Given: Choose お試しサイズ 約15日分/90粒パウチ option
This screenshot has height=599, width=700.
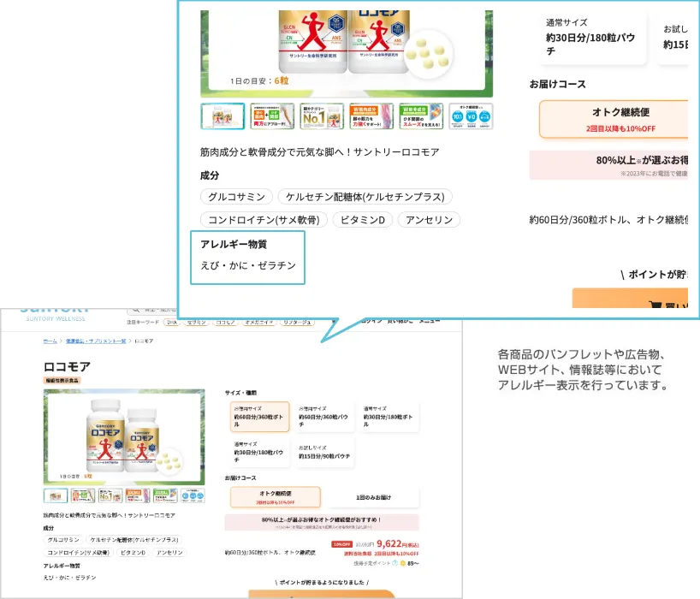Looking at the screenshot, I should (324, 452).
